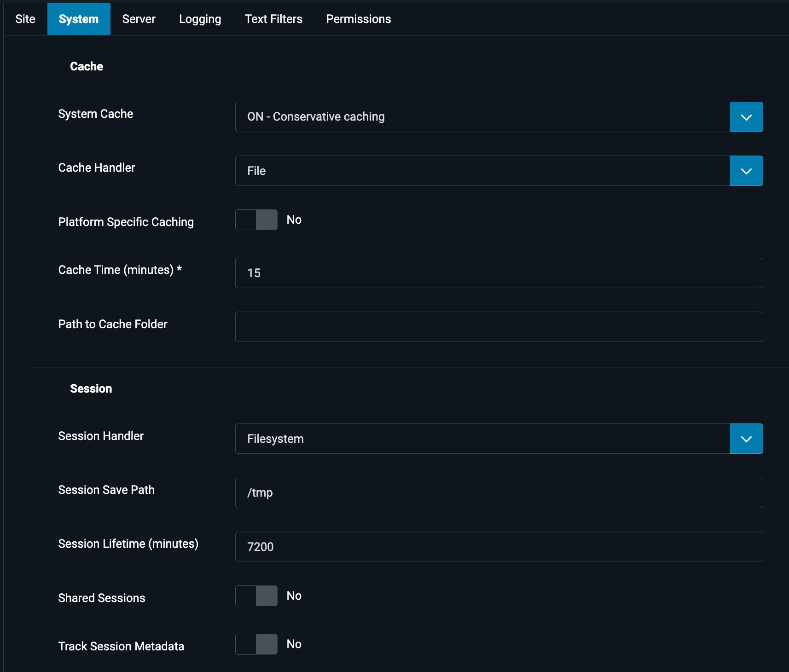
Task: Select the System tab
Action: pyautogui.click(x=79, y=19)
